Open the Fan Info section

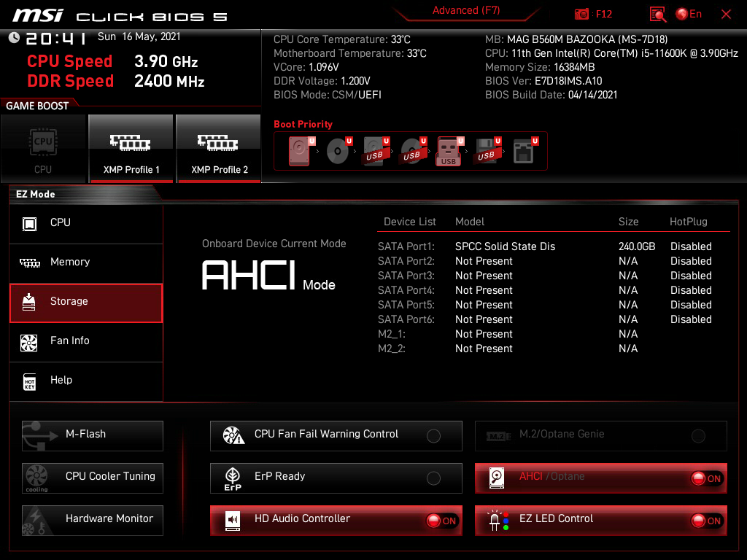coord(86,341)
